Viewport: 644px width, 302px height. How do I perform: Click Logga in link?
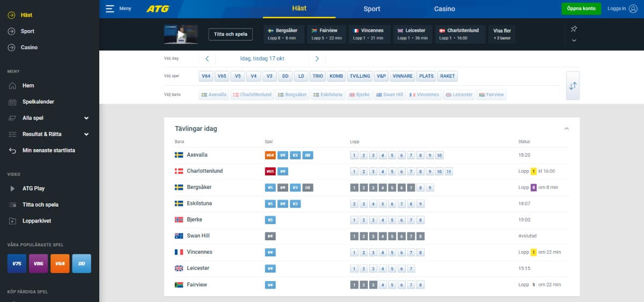pos(617,9)
